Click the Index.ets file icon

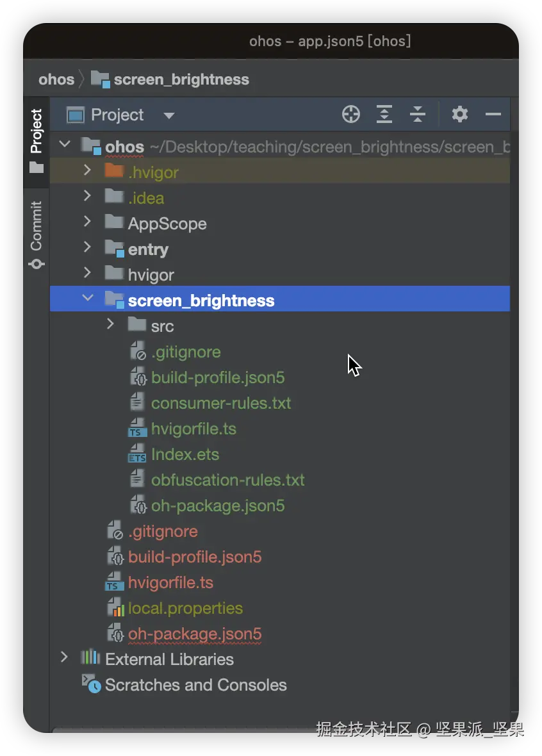(138, 455)
